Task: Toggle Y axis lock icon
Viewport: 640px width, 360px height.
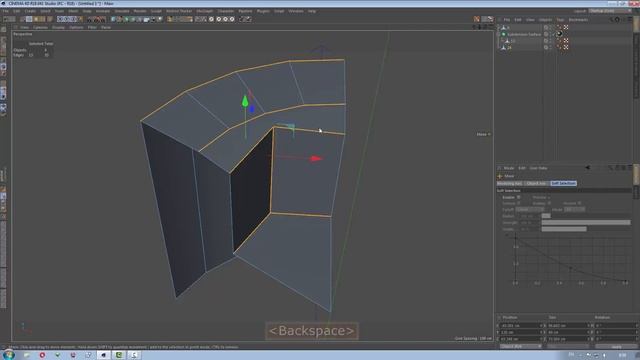Action: (67, 19)
